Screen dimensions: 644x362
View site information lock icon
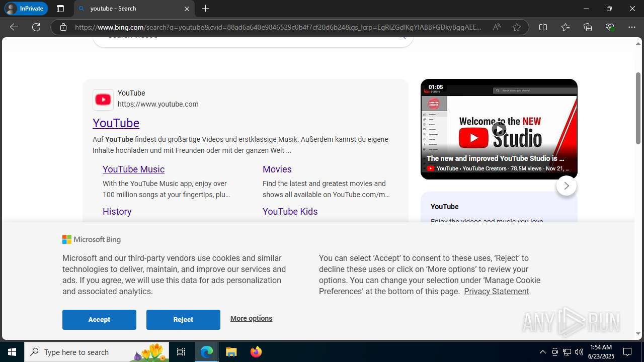63,27
